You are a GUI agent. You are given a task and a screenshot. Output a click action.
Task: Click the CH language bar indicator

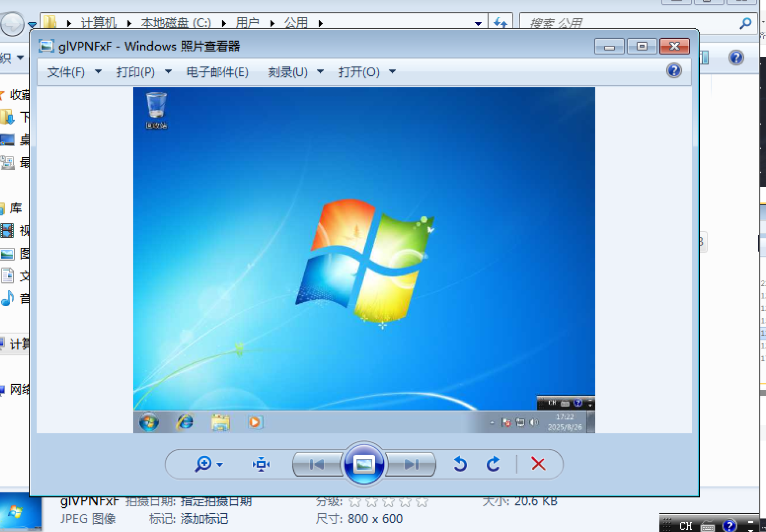[x=685, y=526]
